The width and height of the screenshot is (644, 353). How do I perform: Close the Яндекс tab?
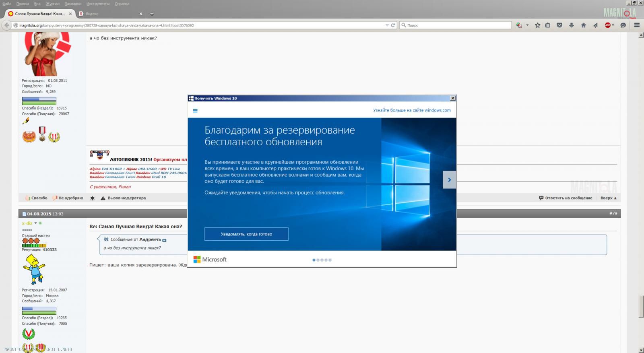141,14
